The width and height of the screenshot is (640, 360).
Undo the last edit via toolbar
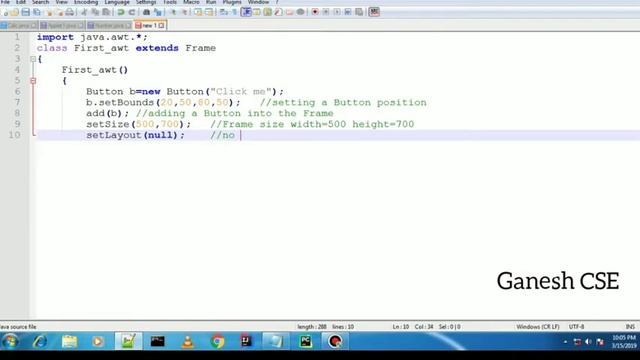(120, 12)
